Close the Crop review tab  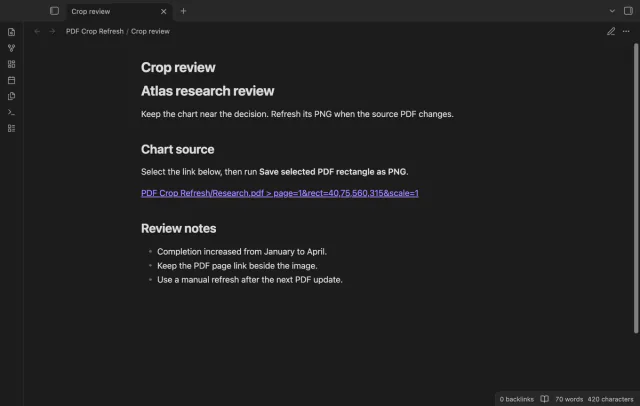[x=163, y=11]
